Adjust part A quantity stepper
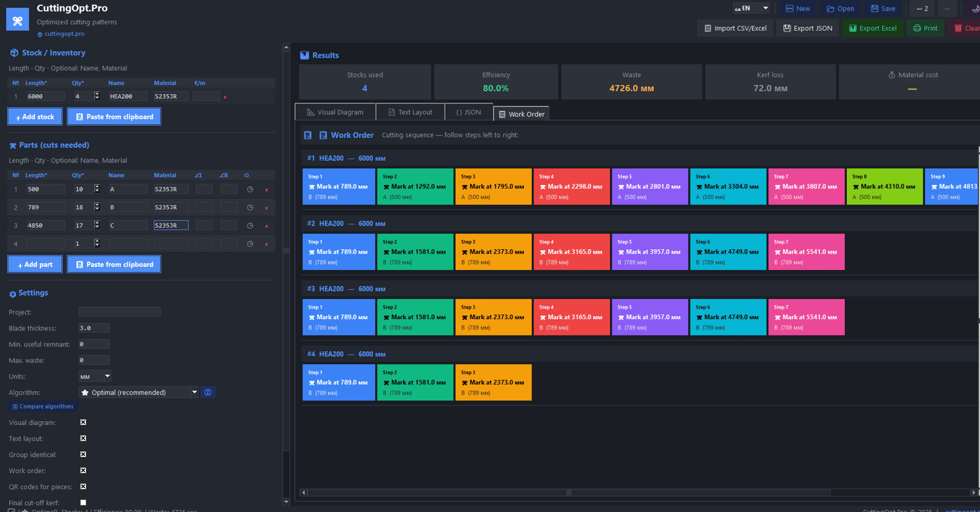Viewport: 980px width, 512px height. tap(97, 189)
